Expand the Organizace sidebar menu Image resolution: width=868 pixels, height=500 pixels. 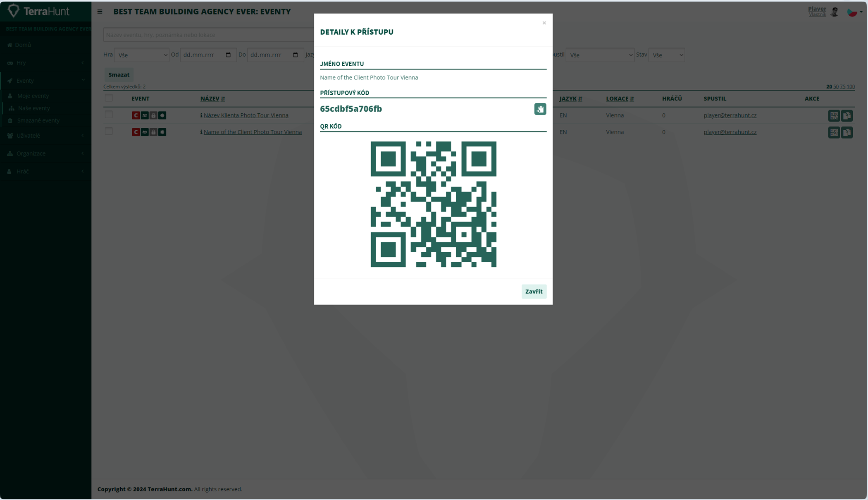45,153
